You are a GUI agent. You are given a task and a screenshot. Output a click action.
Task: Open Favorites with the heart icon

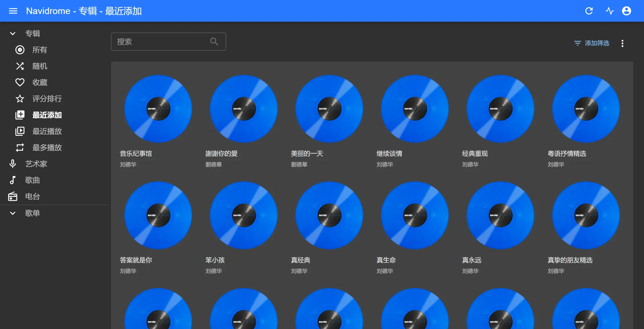click(40, 83)
